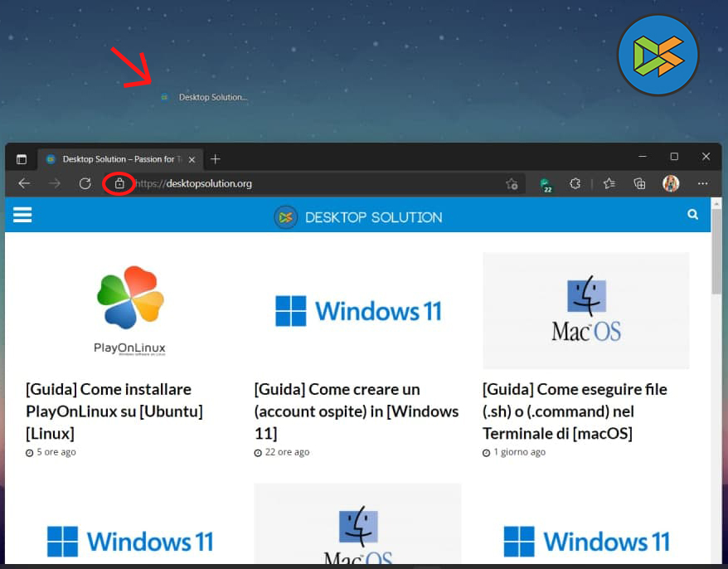Add this page to favorites star icon
The height and width of the screenshot is (569, 728).
tap(512, 184)
